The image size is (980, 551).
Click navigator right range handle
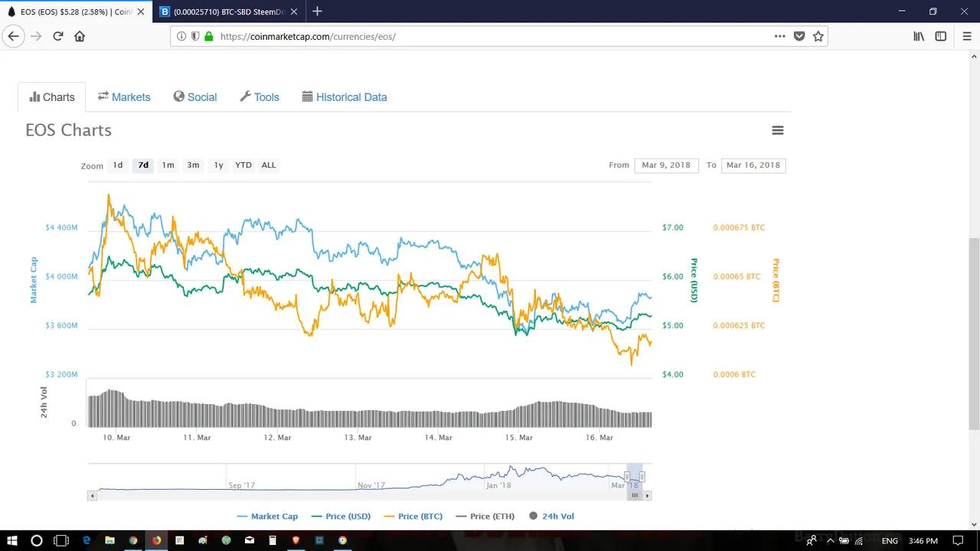642,477
